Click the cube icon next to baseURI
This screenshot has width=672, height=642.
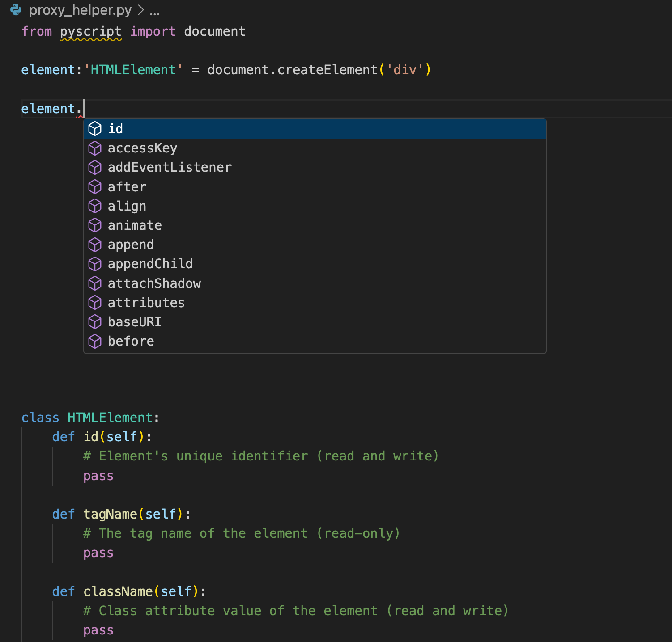tap(95, 322)
